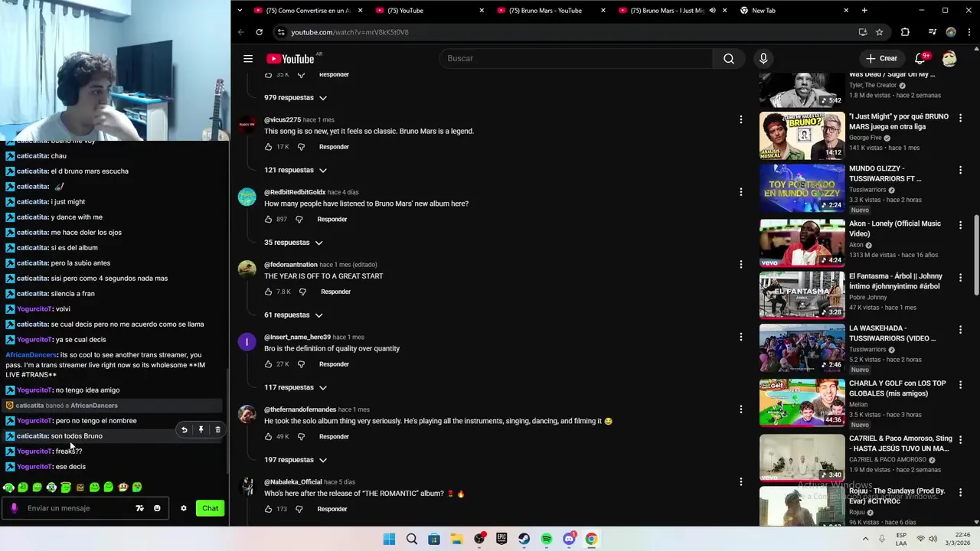Open options for the Akon Lonely video
The width and height of the screenshot is (980, 551).
point(960,225)
